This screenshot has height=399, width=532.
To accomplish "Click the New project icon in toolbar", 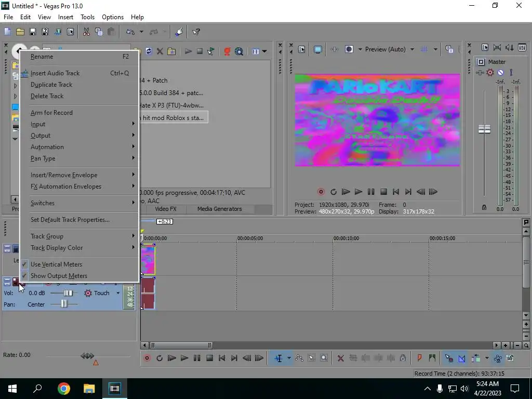I will click(x=7, y=32).
